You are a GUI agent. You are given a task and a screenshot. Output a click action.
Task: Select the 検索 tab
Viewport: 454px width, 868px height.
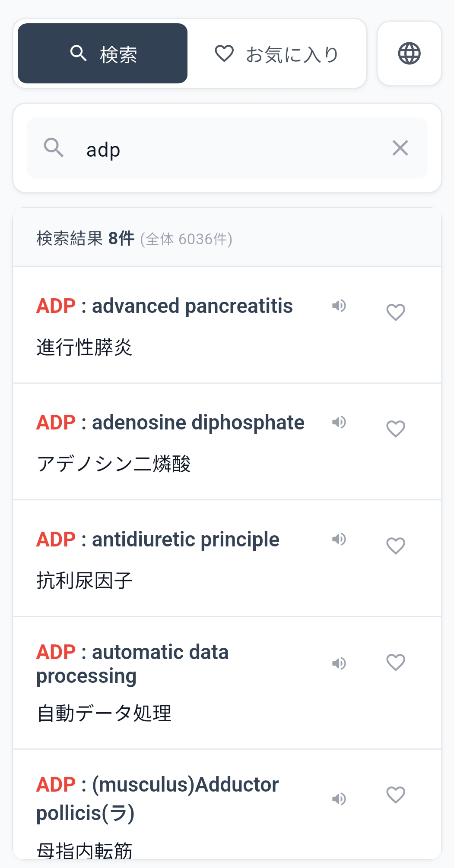pos(102,53)
